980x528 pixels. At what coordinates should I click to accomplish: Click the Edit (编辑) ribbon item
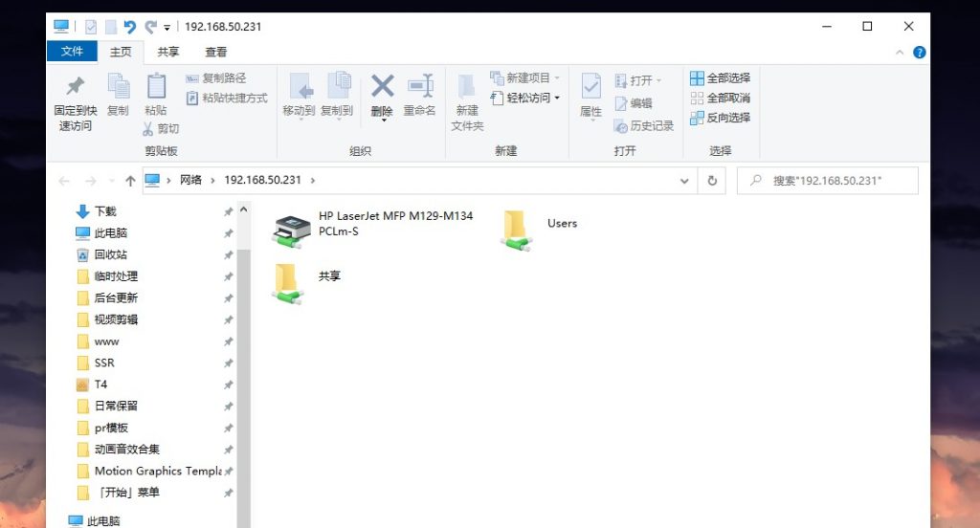pyautogui.click(x=634, y=103)
